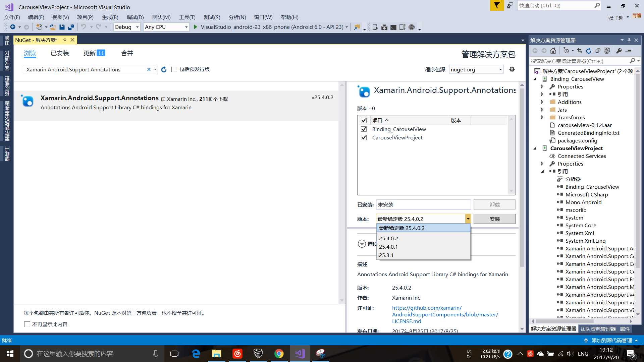Viewport: 644px width, 362px height.
Task: Click the 安装 Install button for package
Action: coord(494,219)
